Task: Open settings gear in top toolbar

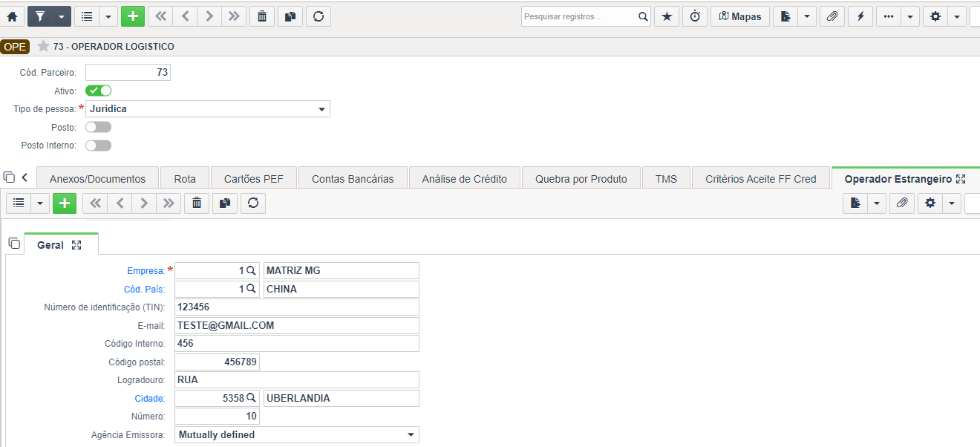Action: pos(935,16)
